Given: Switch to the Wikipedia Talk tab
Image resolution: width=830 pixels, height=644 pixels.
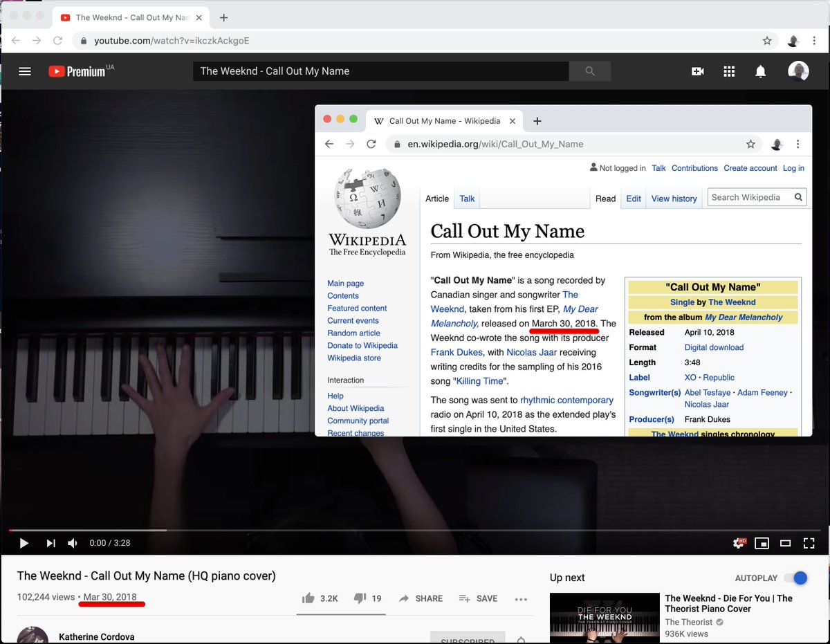Looking at the screenshot, I should point(468,199).
